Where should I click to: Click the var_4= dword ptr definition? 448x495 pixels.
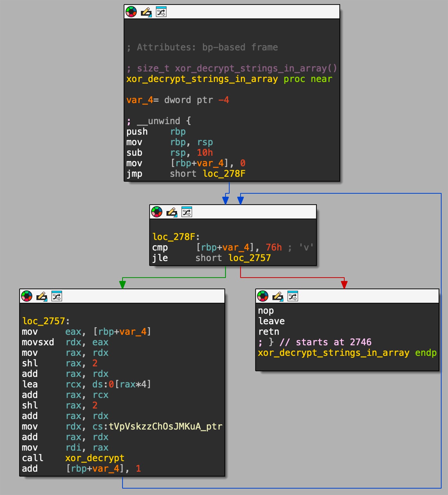[178, 100]
